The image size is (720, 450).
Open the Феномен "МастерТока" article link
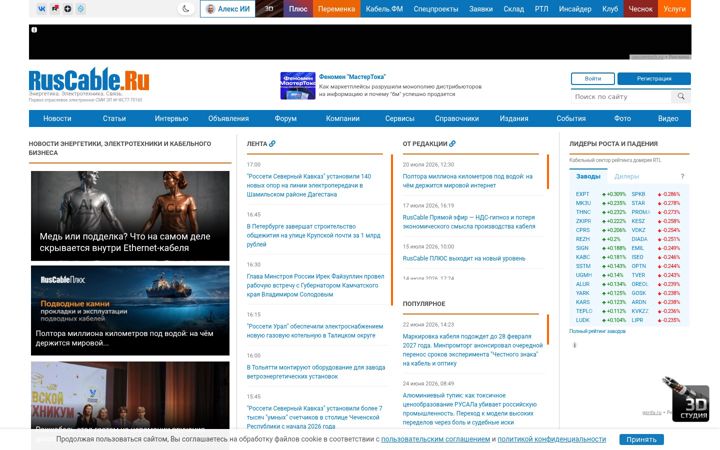tap(352, 77)
